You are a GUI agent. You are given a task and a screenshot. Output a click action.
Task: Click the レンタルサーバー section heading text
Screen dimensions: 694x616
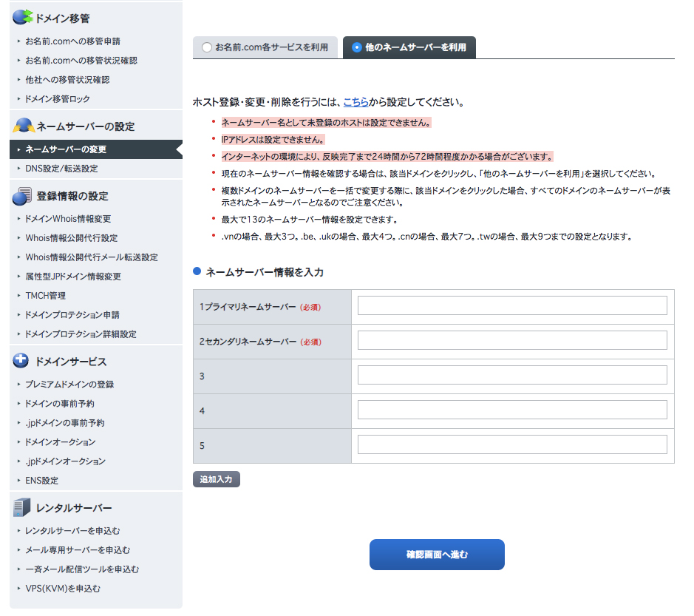pos(74,508)
